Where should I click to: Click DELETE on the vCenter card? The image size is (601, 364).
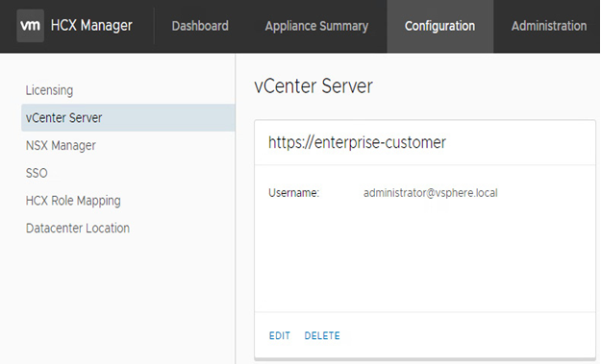[322, 336]
